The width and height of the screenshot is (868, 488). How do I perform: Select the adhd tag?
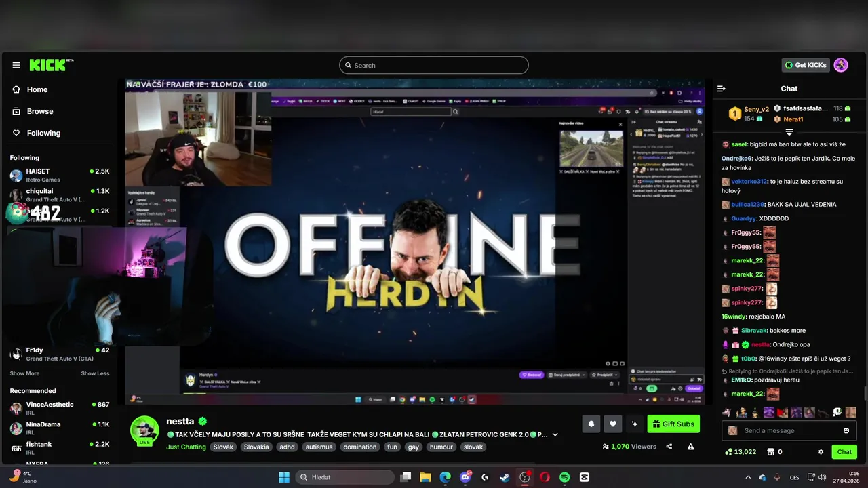click(288, 447)
